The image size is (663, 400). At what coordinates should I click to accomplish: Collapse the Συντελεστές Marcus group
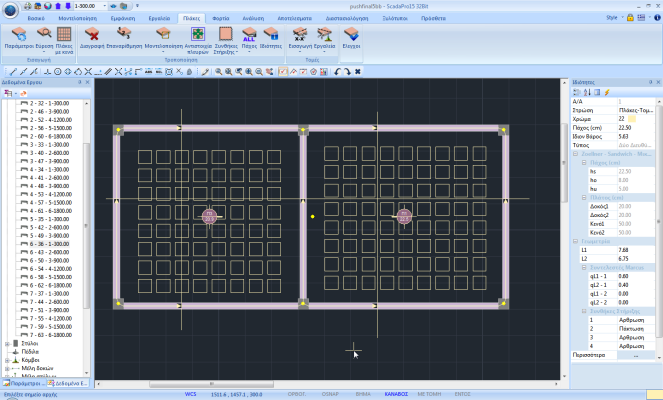pyautogui.click(x=584, y=267)
